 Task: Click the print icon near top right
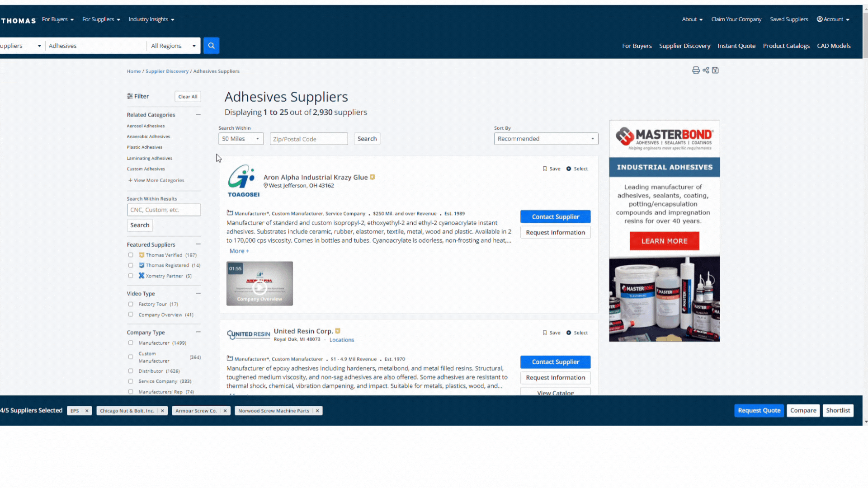[x=696, y=70]
